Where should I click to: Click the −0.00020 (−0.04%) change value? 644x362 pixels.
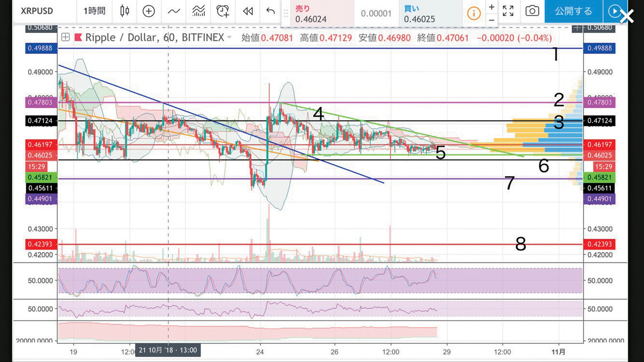tap(514, 38)
